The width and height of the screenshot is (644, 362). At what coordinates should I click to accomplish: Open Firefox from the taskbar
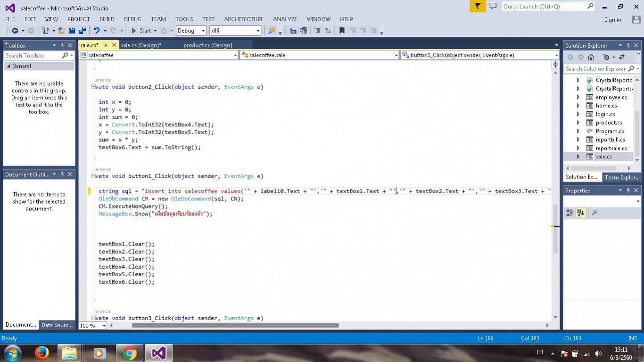coord(41,353)
